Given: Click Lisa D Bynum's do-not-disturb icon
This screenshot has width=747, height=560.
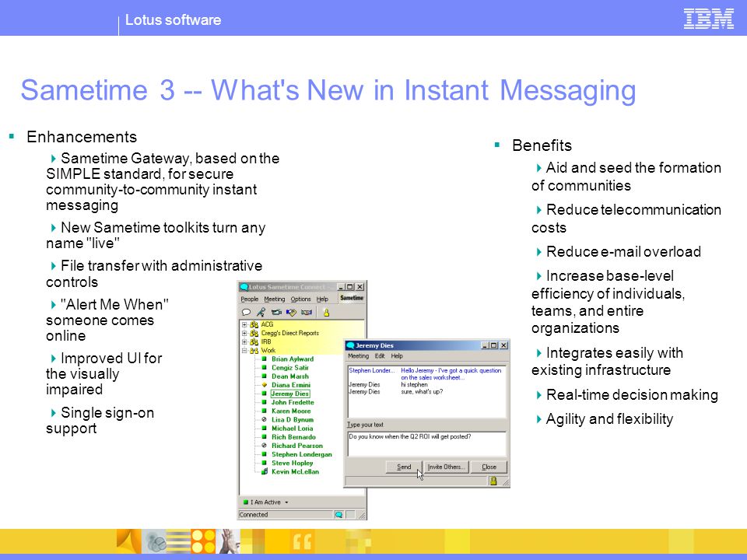Looking at the screenshot, I should (264, 419).
